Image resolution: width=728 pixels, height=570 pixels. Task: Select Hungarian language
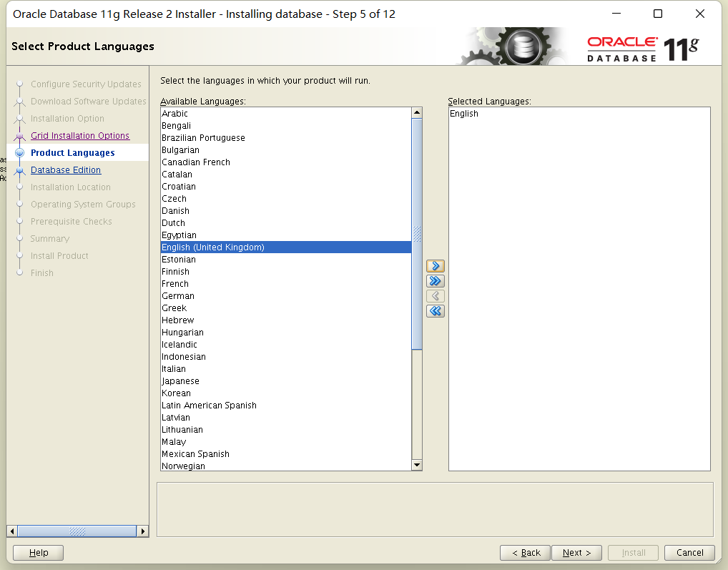pos(286,333)
